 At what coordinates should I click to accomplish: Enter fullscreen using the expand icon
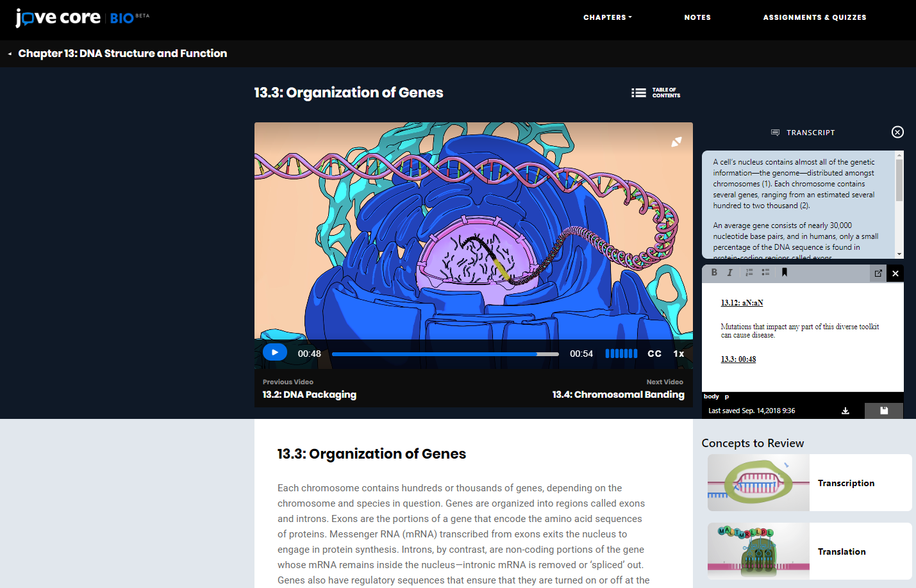coord(676,142)
